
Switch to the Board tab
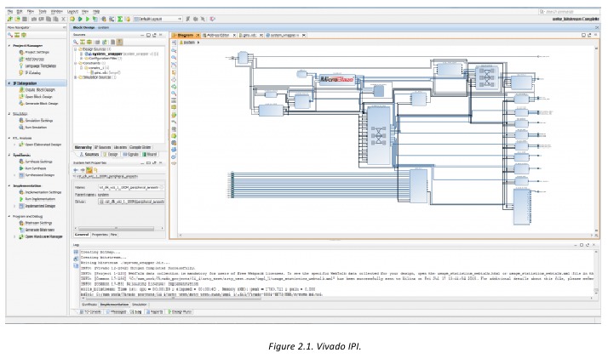pos(150,154)
